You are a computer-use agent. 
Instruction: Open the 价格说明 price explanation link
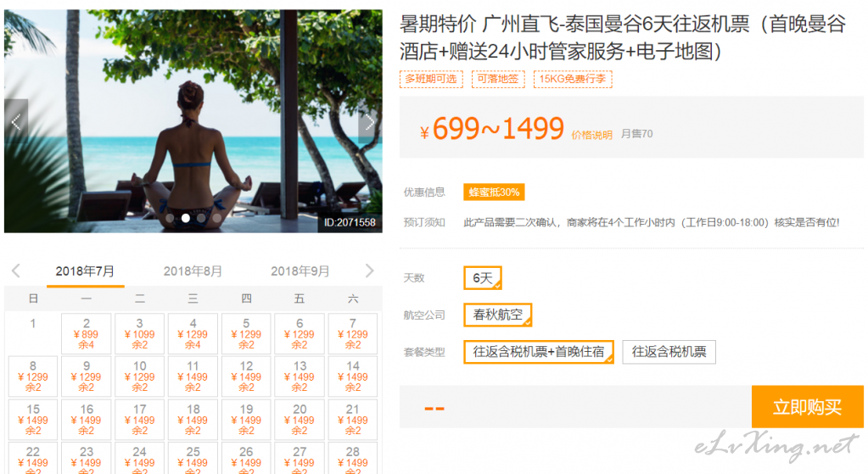click(591, 135)
